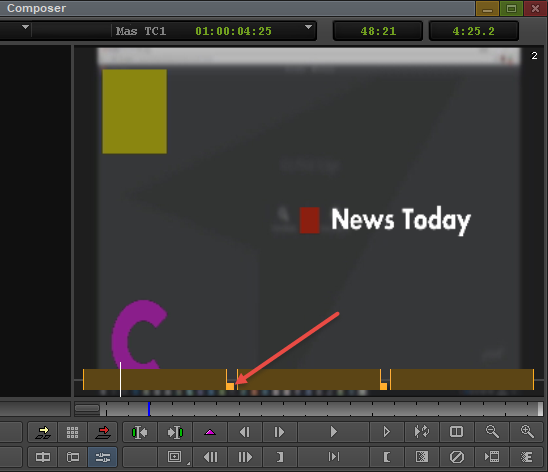Open the Fast Menu grid icon

[x=73, y=432]
